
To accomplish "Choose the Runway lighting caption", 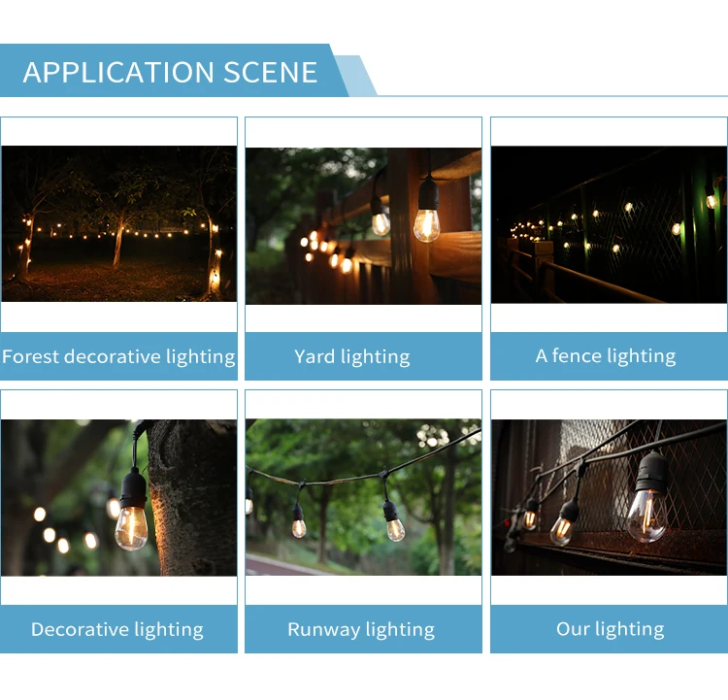I will coord(363,629).
